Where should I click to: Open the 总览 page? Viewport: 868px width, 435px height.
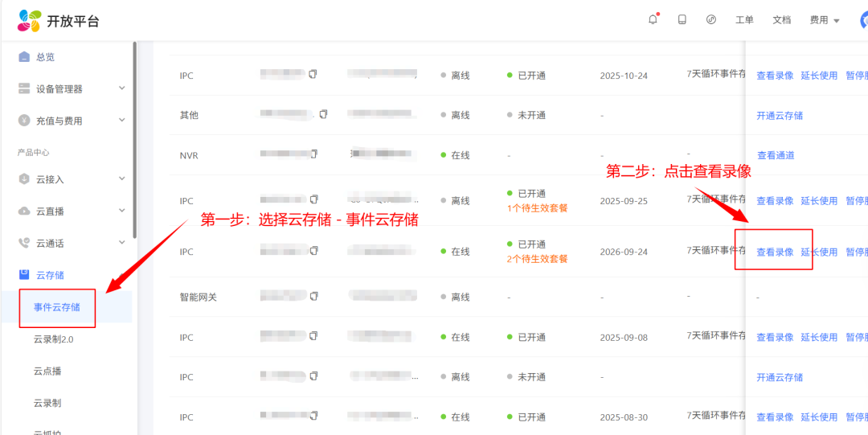click(45, 56)
